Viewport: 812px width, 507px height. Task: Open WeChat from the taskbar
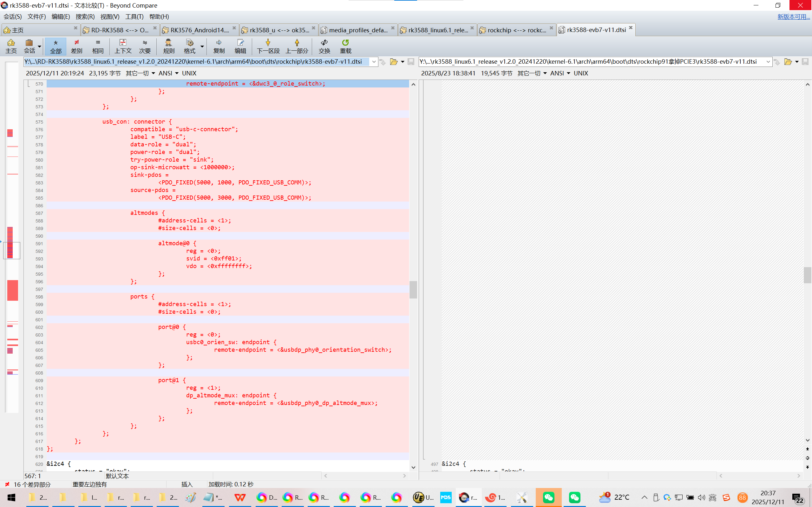coord(548,497)
